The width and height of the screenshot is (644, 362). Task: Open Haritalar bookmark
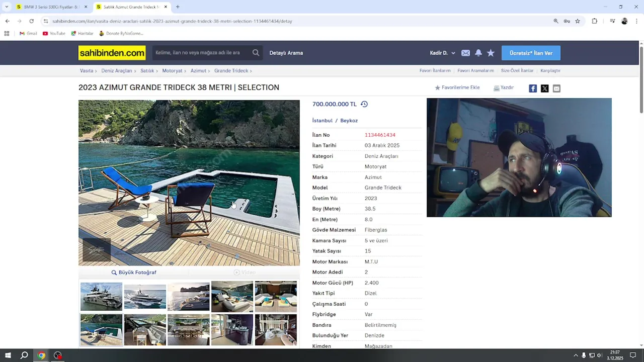pyautogui.click(x=82, y=33)
